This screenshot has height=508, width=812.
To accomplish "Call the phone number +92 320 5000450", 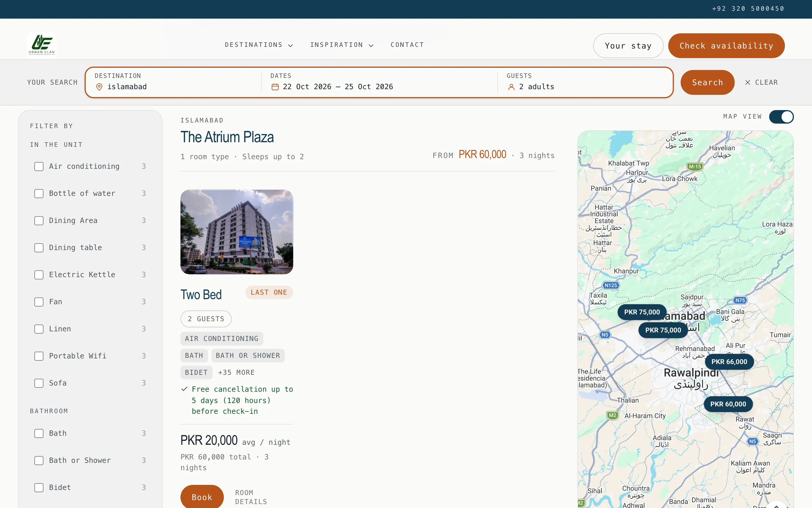I will click(748, 9).
